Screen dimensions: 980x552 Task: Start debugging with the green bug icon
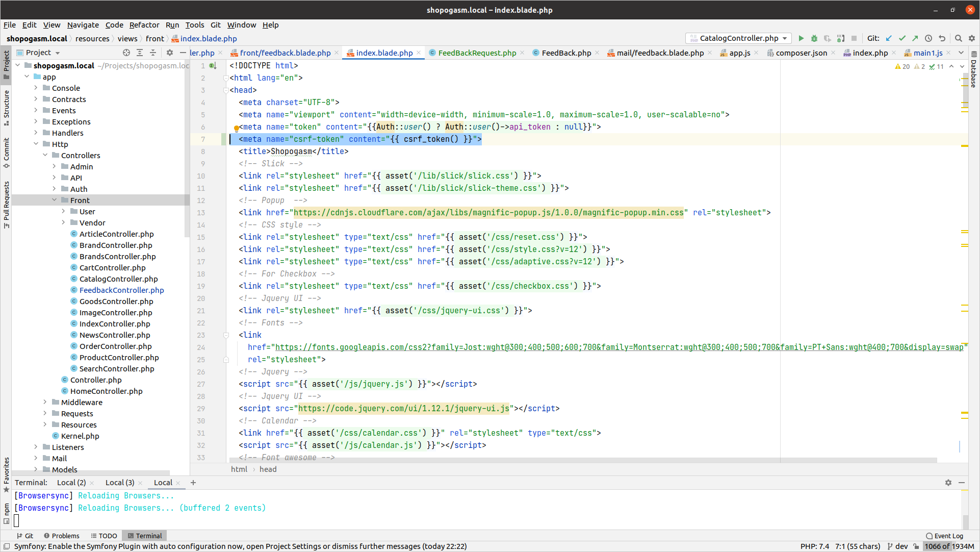pyautogui.click(x=814, y=38)
